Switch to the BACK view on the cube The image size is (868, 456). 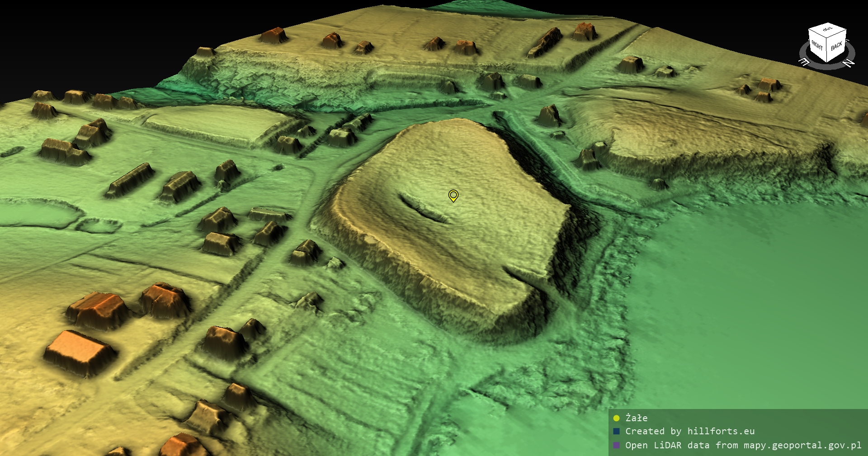click(836, 46)
